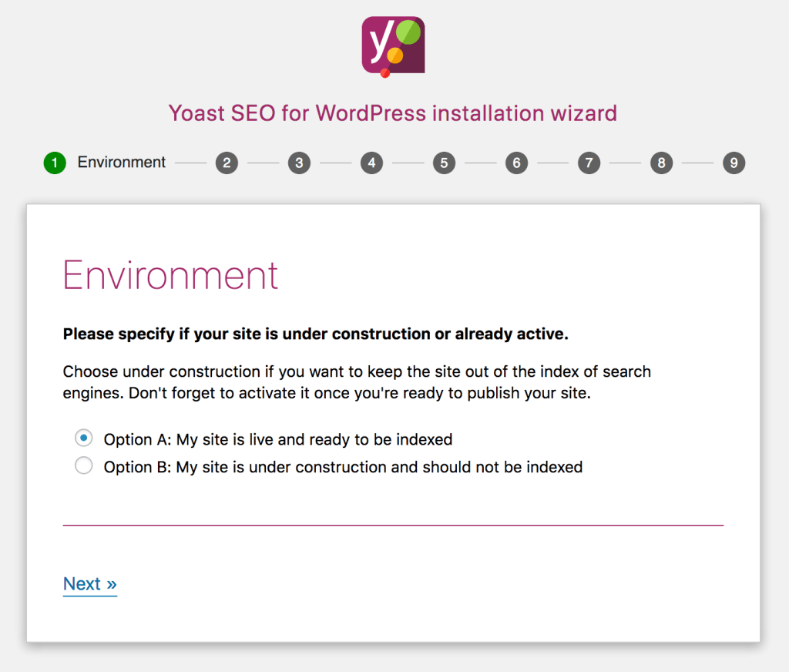The width and height of the screenshot is (789, 672).
Task: Jump to wizard step 3
Action: (x=299, y=163)
